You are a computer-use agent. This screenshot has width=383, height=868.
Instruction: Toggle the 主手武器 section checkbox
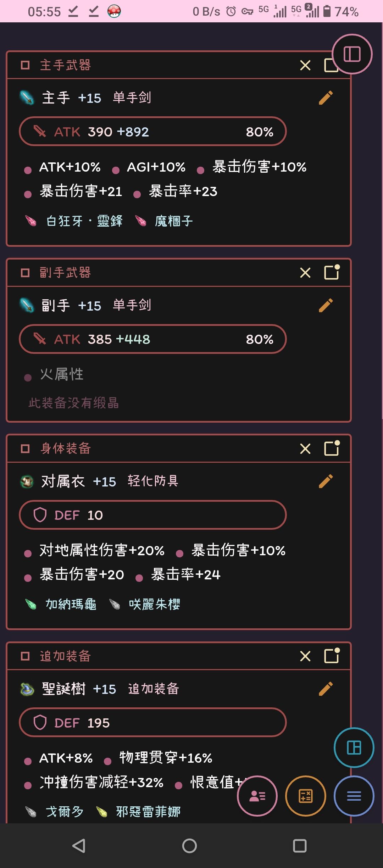coord(25,65)
